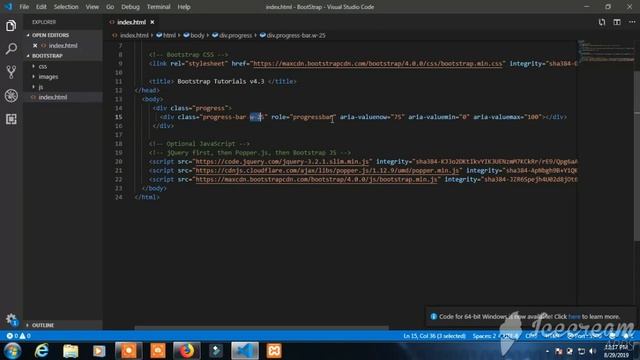Screen dimensions: 640x360
Task: Click the VS Code logo in title bar
Action: (x=8, y=7)
